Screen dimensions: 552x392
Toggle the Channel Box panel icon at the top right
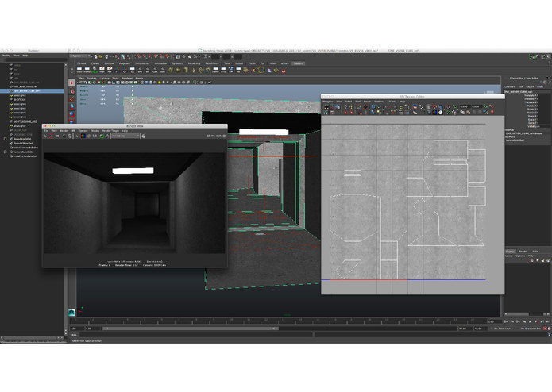point(549,56)
